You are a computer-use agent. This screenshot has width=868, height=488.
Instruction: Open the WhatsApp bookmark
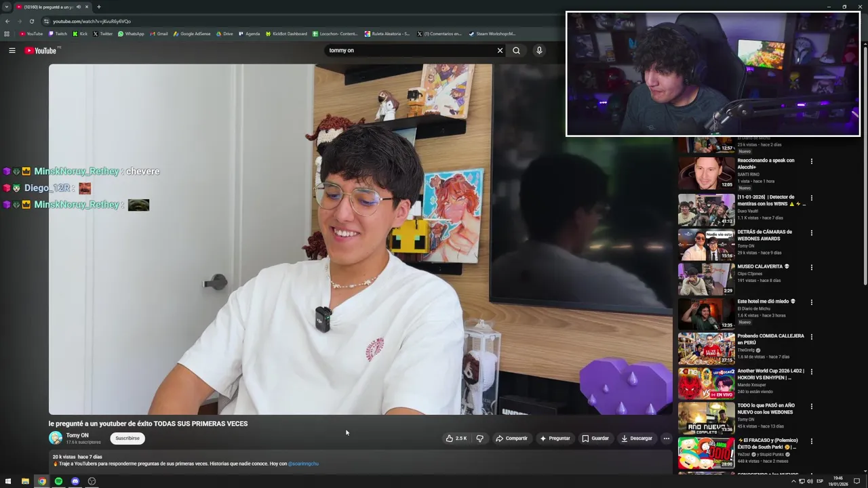coord(131,34)
